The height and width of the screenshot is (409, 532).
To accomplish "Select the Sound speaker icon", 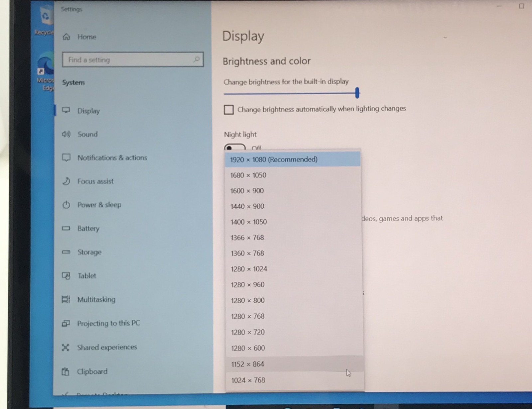I will point(66,134).
